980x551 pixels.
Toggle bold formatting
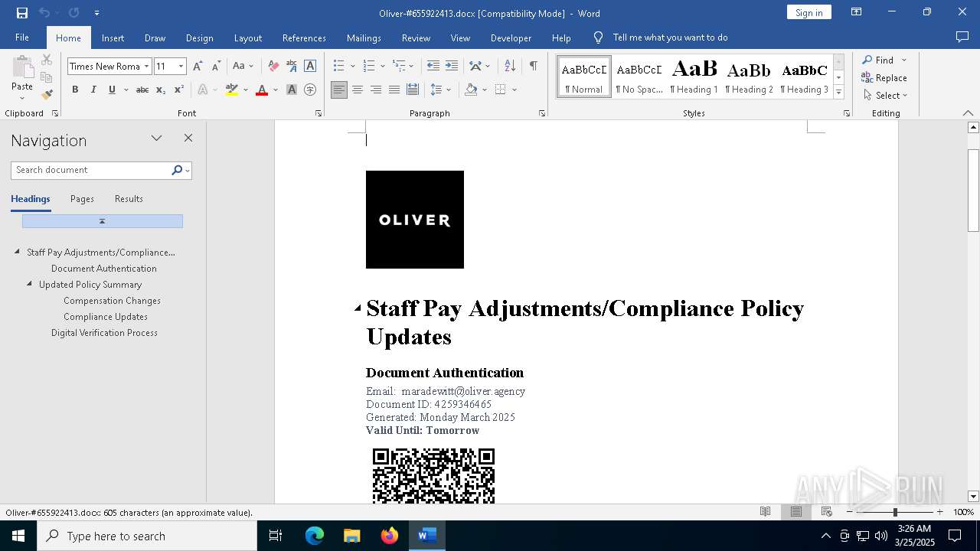pyautogui.click(x=75, y=90)
